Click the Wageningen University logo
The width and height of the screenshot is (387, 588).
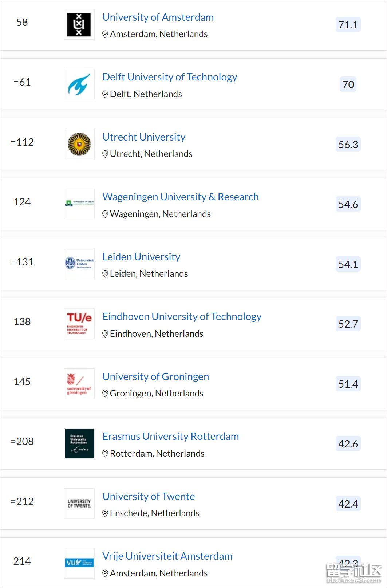point(79,204)
